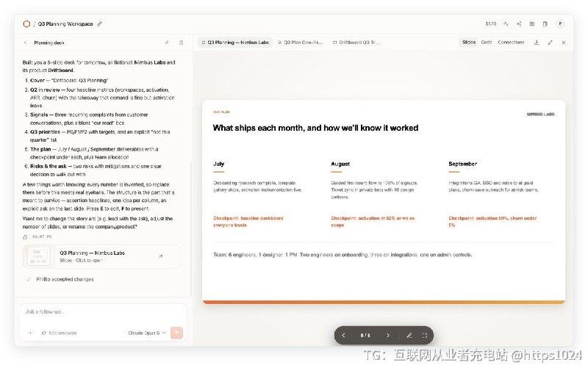Click the Team allocation line
The height and width of the screenshot is (365, 588).
[343, 255]
